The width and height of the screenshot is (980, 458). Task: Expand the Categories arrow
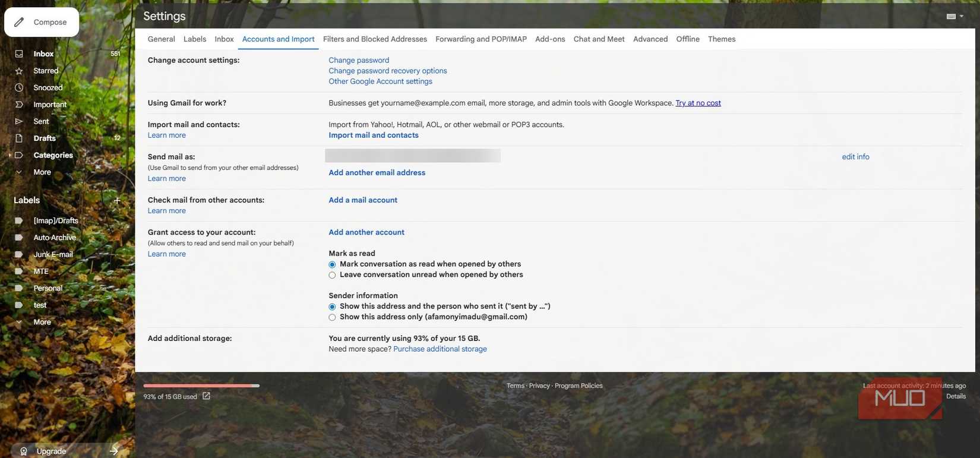click(x=10, y=155)
